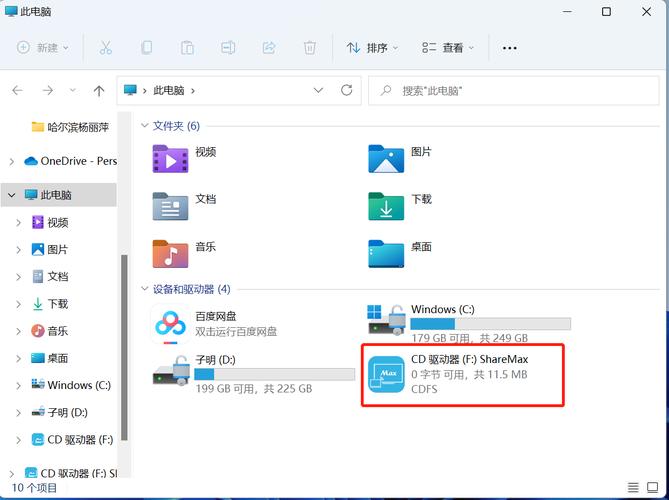Select the Windows (C:) drive in main pane
669x500 pixels.
pyautogui.click(x=469, y=324)
